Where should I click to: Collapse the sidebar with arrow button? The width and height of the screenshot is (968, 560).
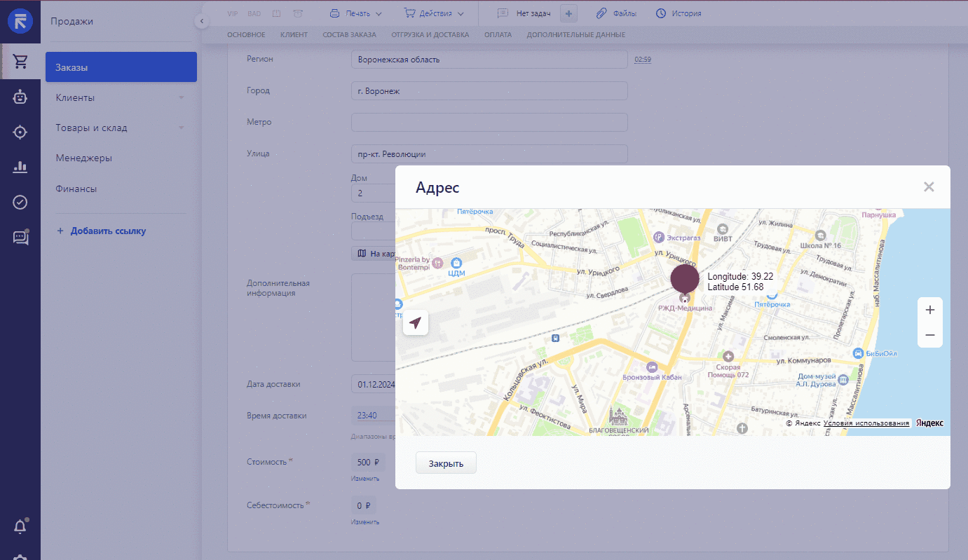click(201, 22)
